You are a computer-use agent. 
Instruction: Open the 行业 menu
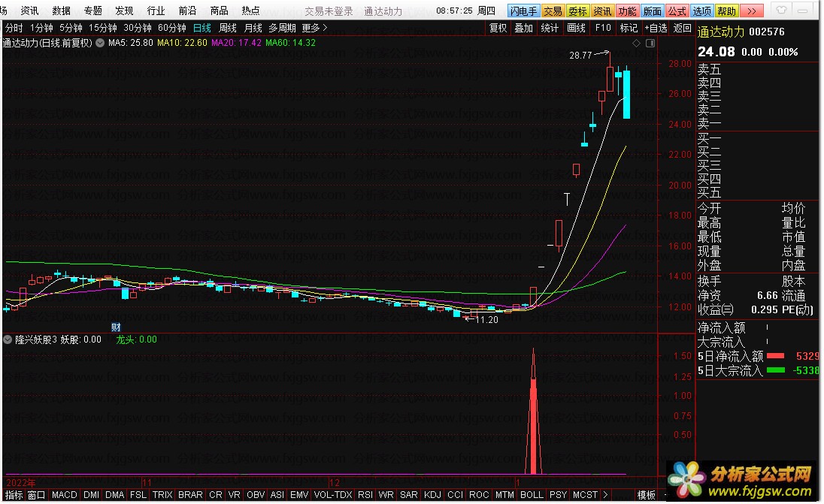pos(156,11)
